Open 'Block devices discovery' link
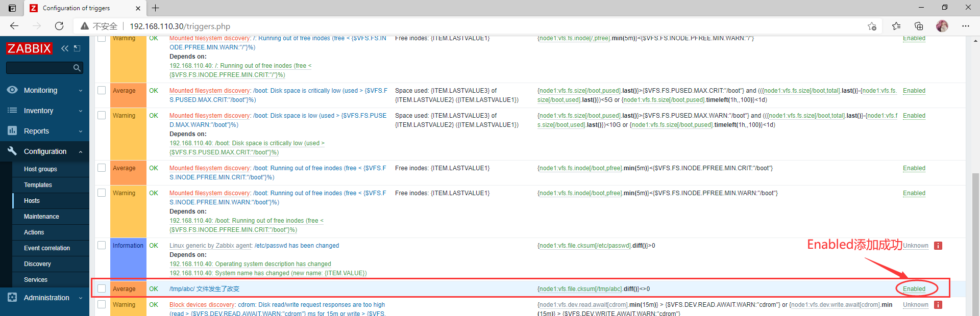Viewport: 980px width, 316px height. point(203,305)
